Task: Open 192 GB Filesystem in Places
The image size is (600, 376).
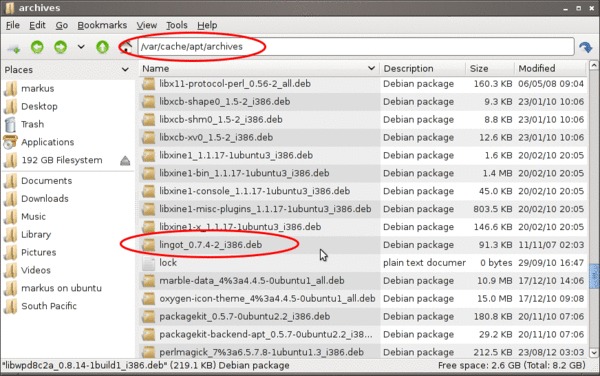Action: pos(61,160)
